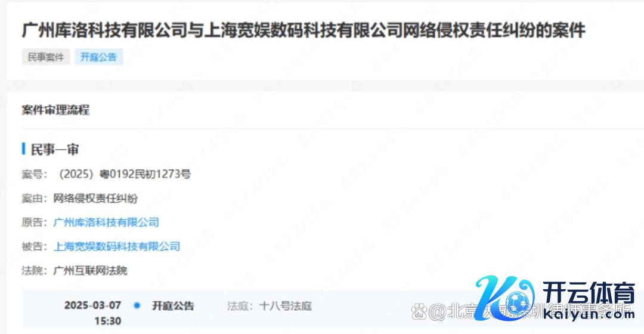Screen dimensions: 644x334
Task: Click the 网络侵权责任纠纷 cause of action text
Action: [x=95, y=199]
